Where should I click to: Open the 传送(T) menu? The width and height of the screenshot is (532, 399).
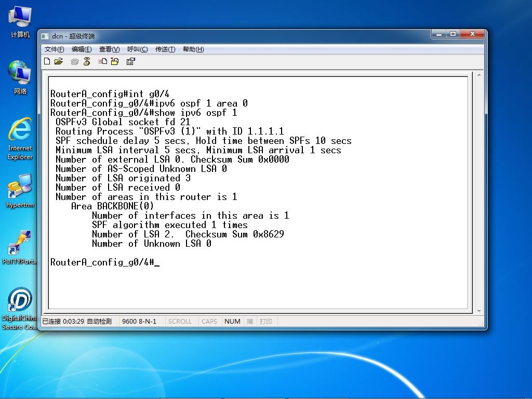pos(165,49)
